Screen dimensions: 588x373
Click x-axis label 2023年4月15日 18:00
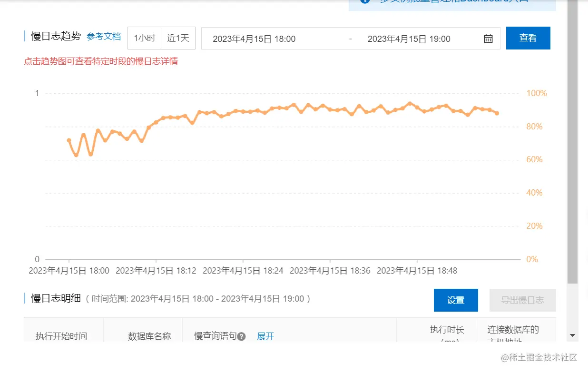(x=69, y=271)
